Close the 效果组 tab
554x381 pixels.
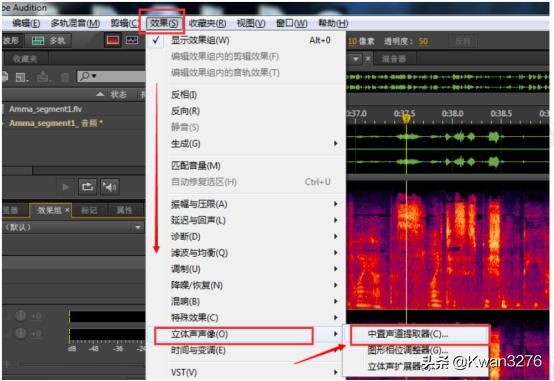(67, 210)
